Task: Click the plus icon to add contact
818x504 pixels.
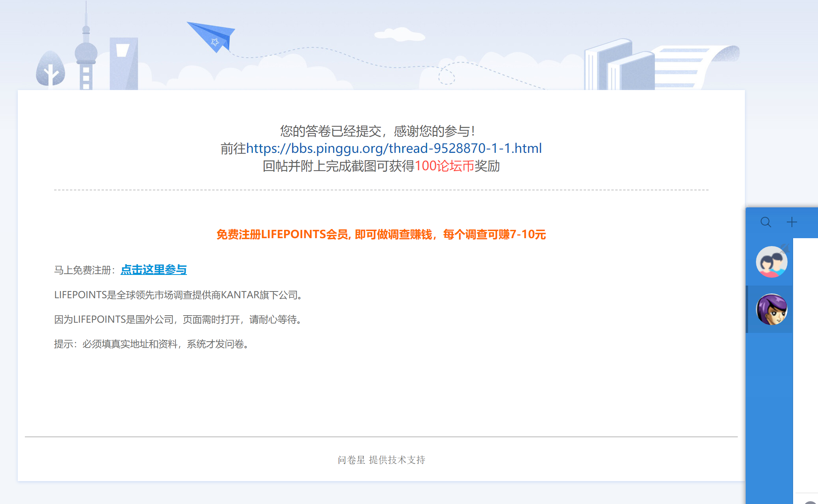Action: [792, 222]
